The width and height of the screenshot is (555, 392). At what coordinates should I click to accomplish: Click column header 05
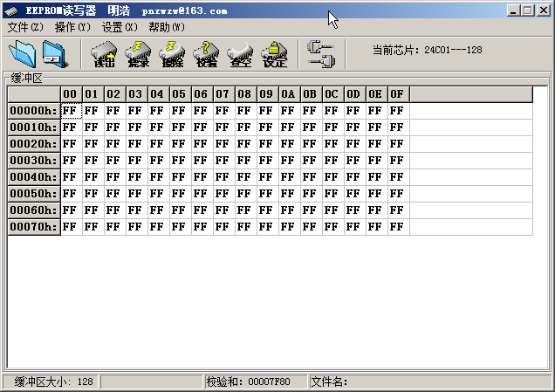pos(181,94)
